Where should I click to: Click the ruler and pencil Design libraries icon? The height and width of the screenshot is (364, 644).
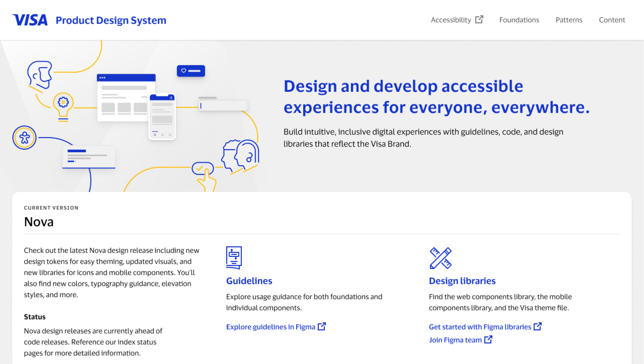pos(440,258)
